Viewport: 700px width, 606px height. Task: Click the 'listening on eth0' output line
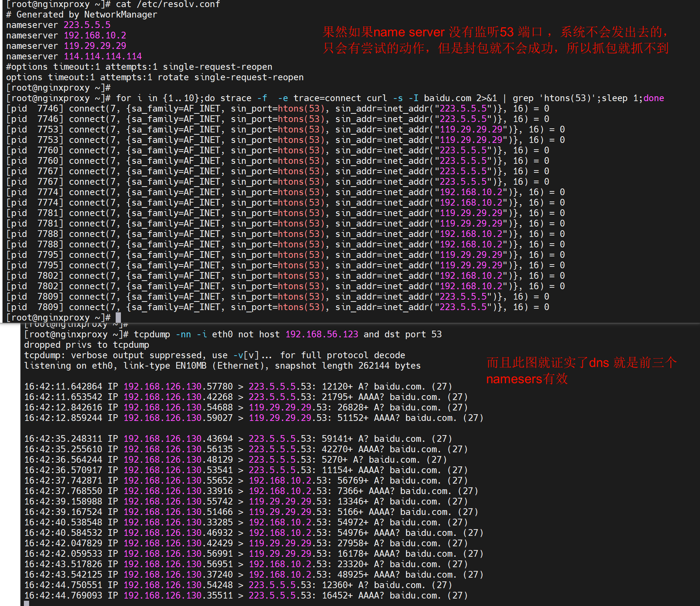coord(222,366)
